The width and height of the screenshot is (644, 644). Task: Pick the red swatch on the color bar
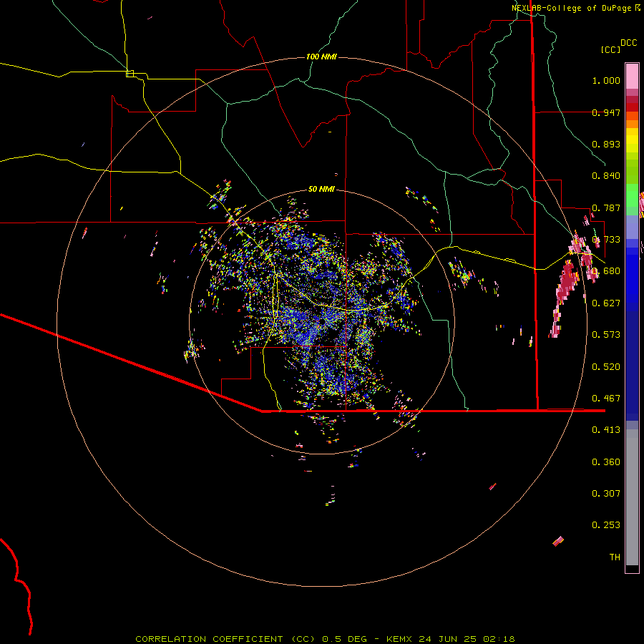(632, 107)
